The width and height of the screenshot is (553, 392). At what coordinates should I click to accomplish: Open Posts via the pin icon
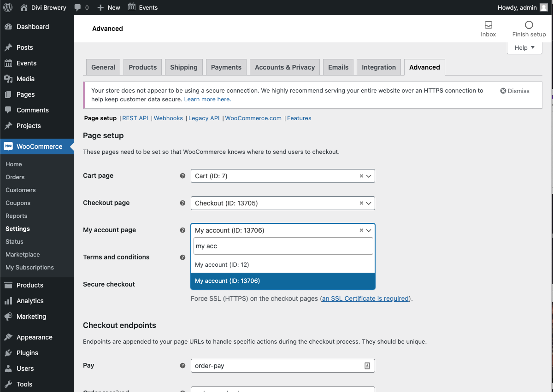pyautogui.click(x=8, y=47)
